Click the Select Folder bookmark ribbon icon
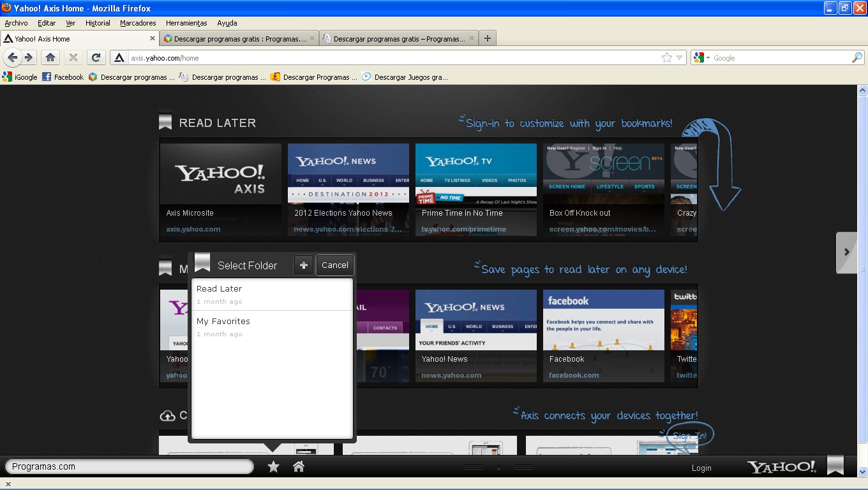The image size is (868, 490). 202,262
